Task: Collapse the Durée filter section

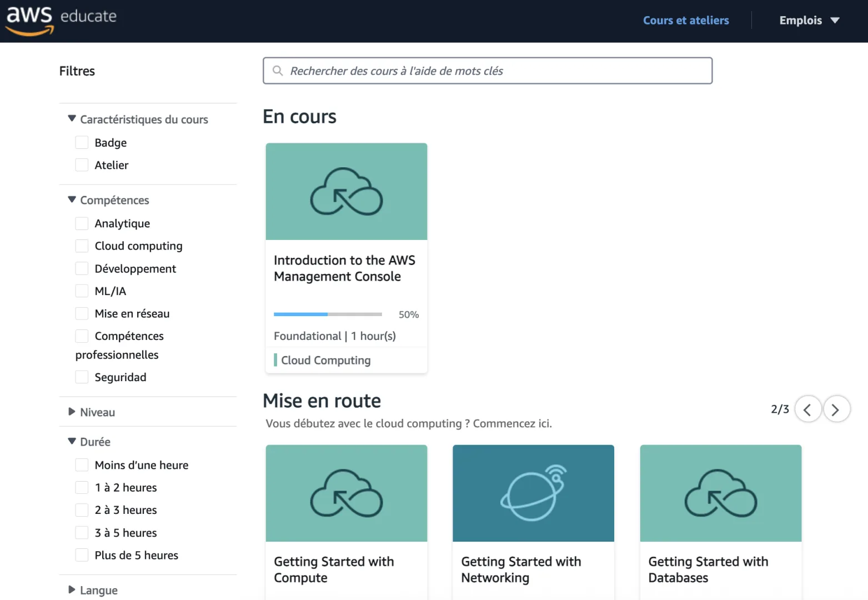Action: coord(89,442)
